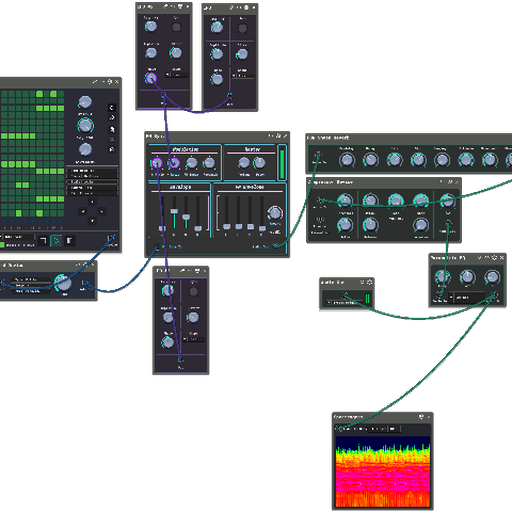The width and height of the screenshot is (512, 512).
Task: Select the first mode button in the sequencer's bottom bar
Action: click(x=43, y=240)
